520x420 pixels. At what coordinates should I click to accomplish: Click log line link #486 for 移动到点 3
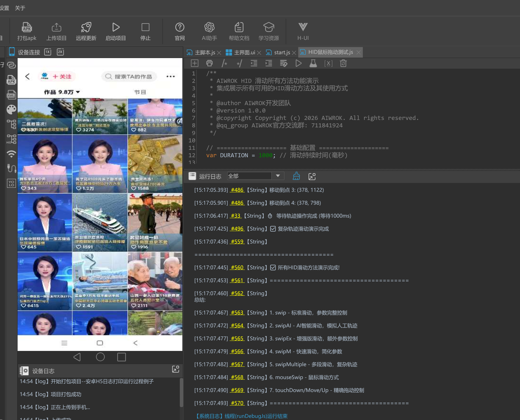(237, 190)
